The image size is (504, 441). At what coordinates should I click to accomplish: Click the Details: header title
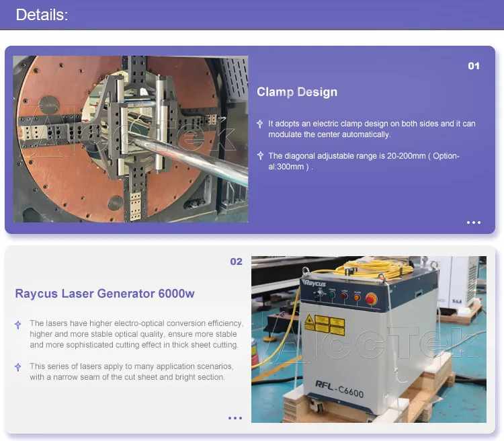coord(42,15)
